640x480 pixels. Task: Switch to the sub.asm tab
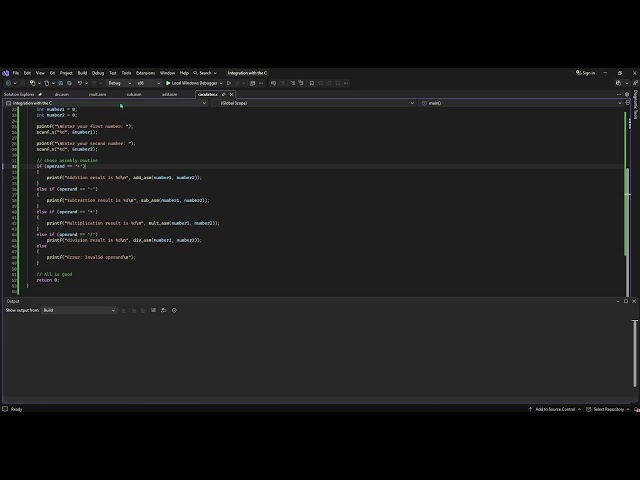134,94
